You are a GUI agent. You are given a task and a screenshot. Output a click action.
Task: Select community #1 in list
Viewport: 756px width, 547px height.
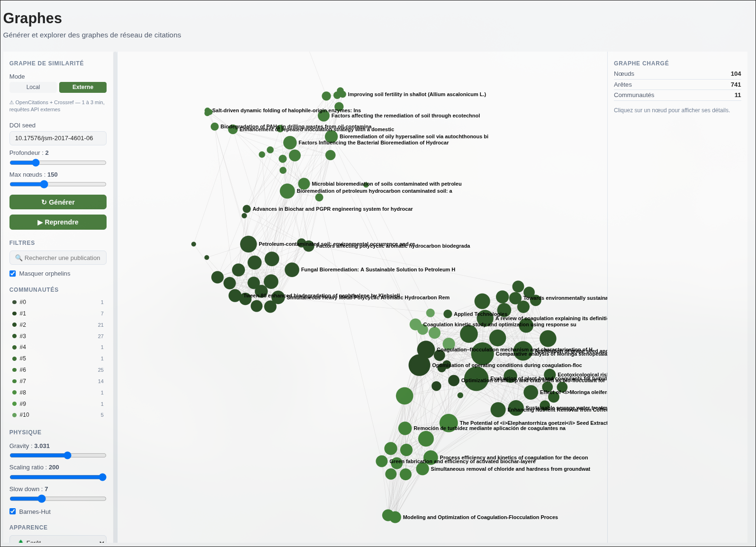coord(58,314)
